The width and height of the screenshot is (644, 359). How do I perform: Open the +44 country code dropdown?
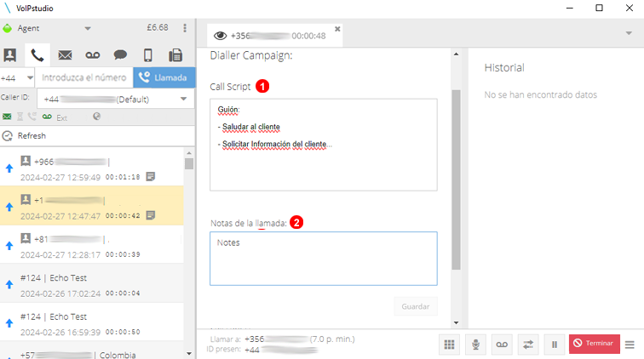[30, 77]
